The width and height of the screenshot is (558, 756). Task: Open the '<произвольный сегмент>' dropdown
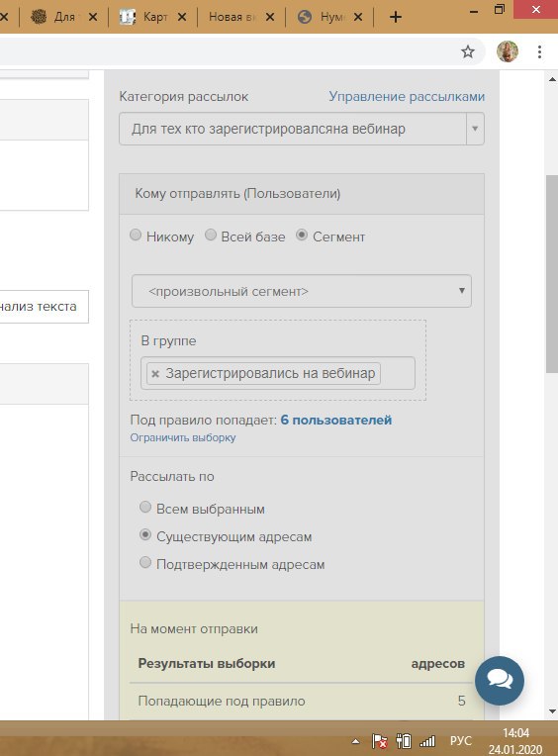point(302,291)
